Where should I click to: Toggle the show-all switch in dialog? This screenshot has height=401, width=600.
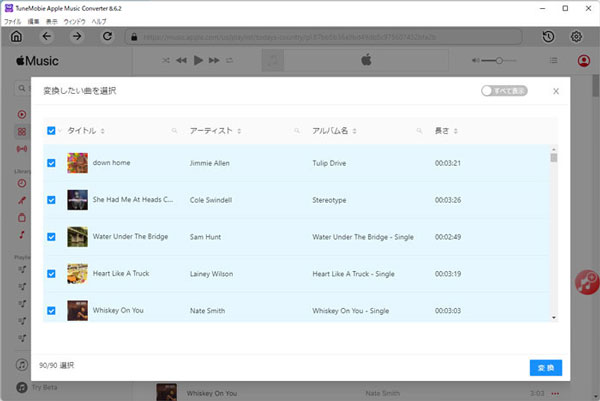coord(504,91)
